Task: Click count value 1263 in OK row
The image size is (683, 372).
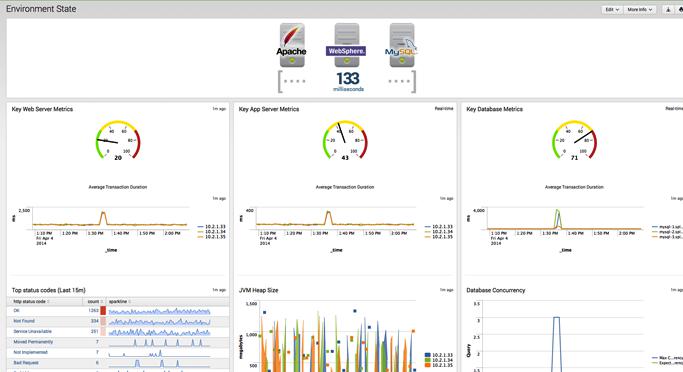Action: click(94, 311)
